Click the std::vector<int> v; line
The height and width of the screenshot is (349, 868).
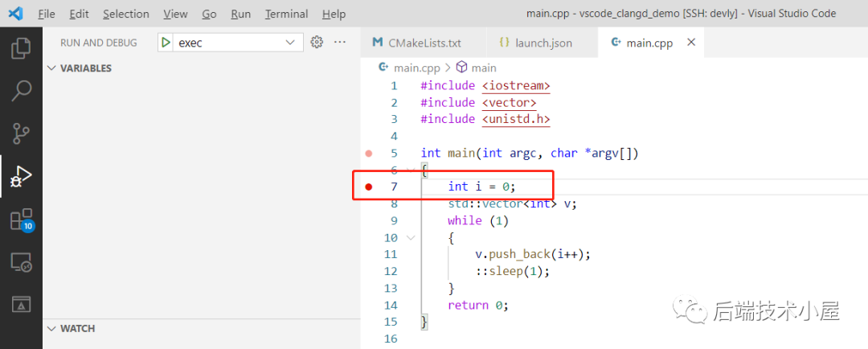[x=513, y=204]
